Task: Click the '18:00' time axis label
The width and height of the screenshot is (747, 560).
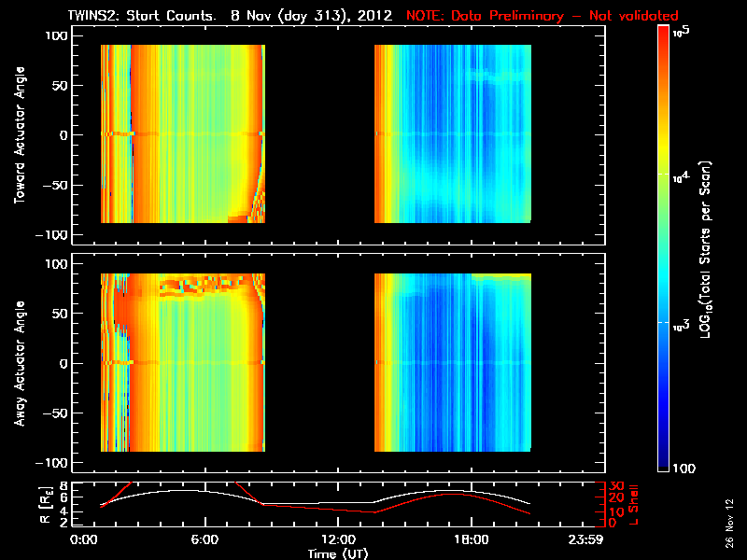Action: [x=472, y=540]
